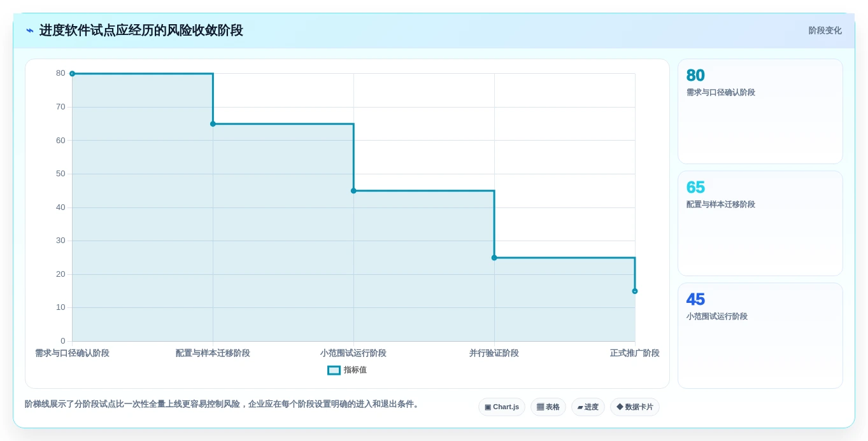Click the 正式推广阶段 axis label
868x441 pixels.
[635, 353]
